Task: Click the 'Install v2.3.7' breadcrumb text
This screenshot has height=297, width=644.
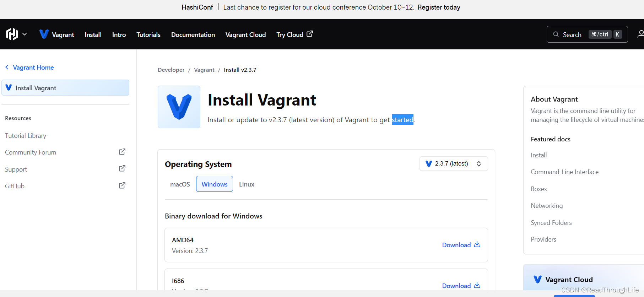Action: point(240,70)
